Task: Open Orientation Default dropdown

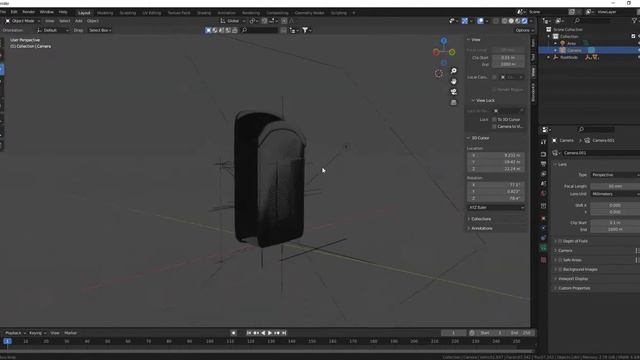Action: click(x=53, y=30)
